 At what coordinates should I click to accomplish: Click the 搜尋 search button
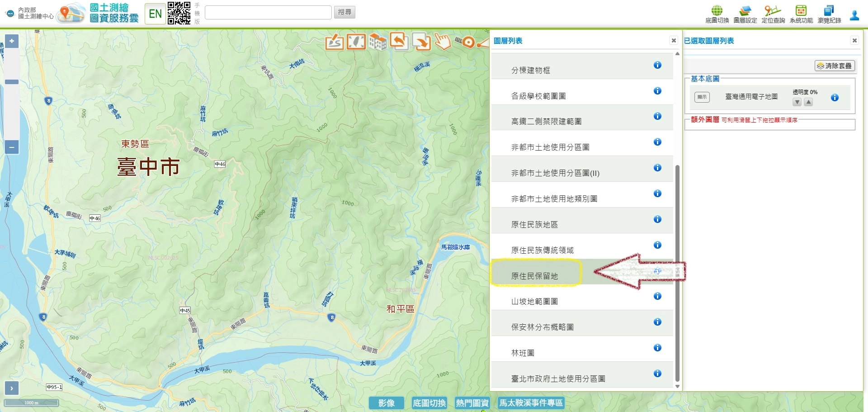(344, 12)
